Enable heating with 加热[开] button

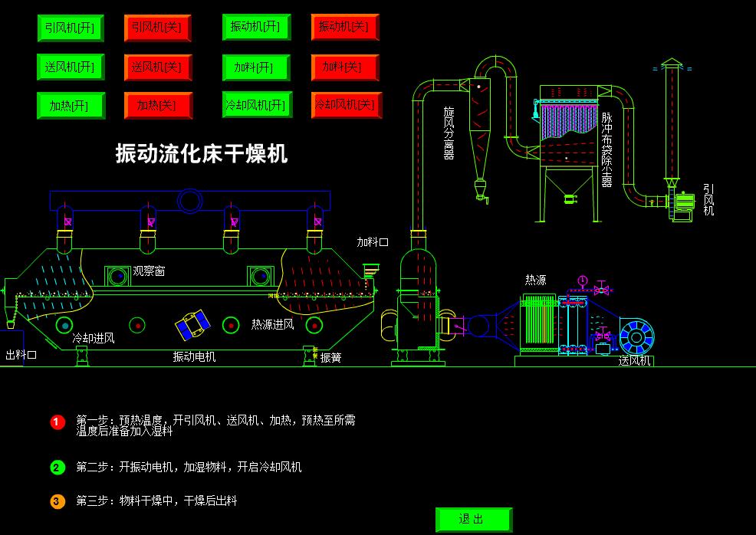coord(71,106)
